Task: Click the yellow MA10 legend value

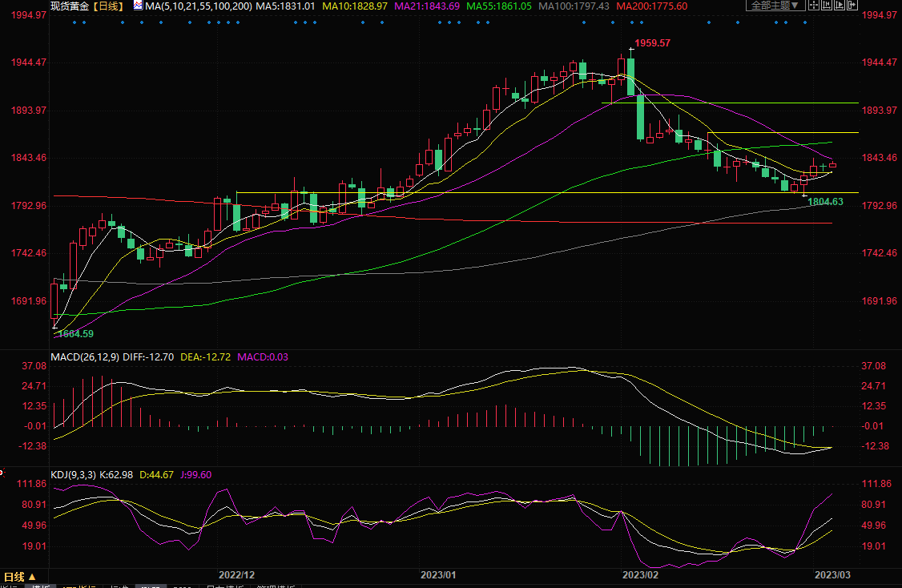Action: coord(355,6)
